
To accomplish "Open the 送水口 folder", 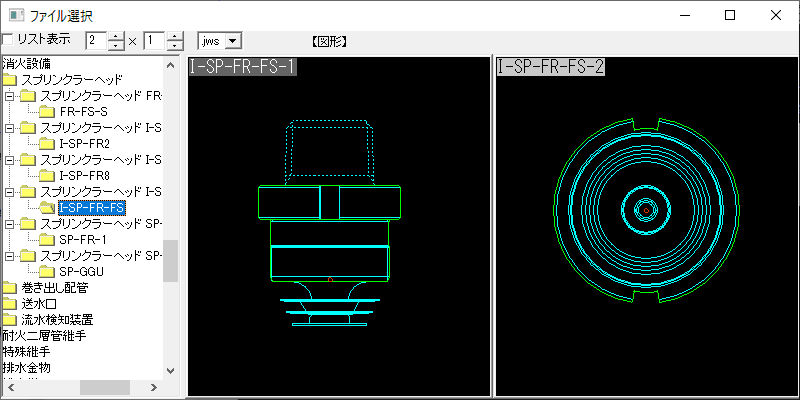I will pyautogui.click(x=41, y=304).
